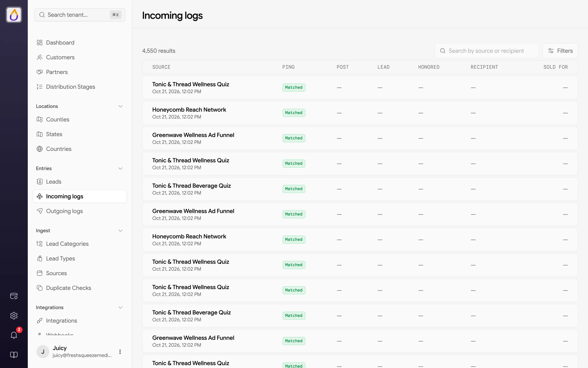The width and height of the screenshot is (588, 368).
Task: Focus Search by source or recipient field
Action: click(x=487, y=51)
